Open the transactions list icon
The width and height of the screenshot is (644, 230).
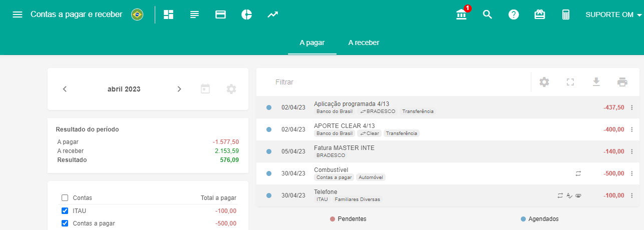(195, 14)
